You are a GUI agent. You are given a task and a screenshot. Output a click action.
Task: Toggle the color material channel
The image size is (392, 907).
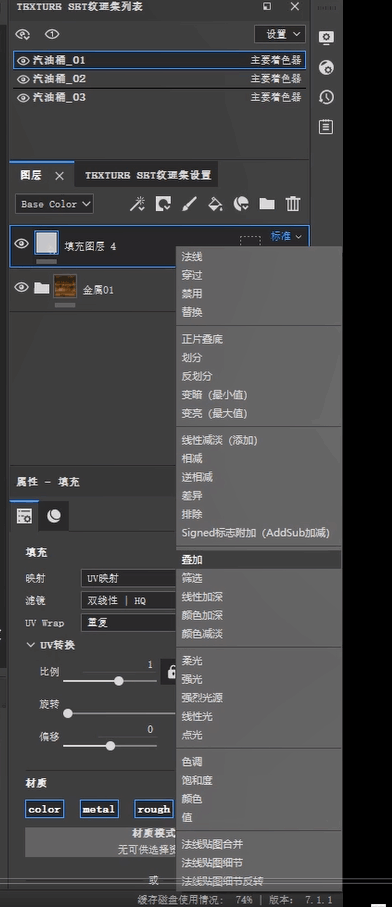(x=45, y=809)
